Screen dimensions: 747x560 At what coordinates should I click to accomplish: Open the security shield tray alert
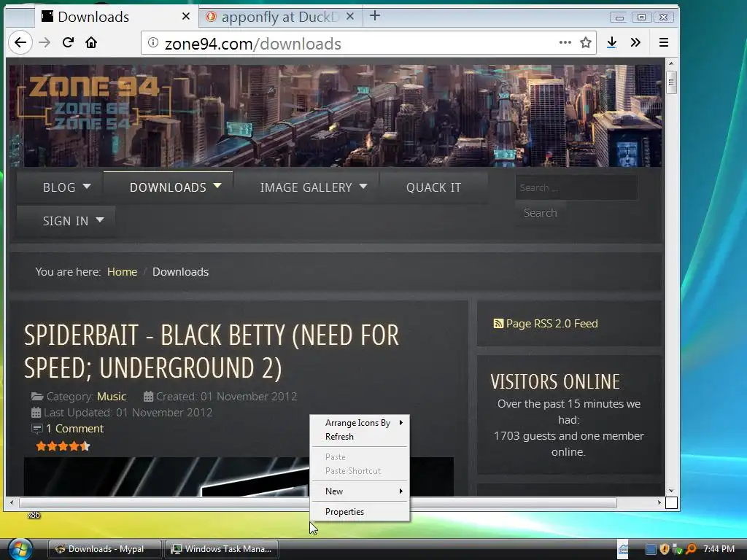tap(665, 550)
